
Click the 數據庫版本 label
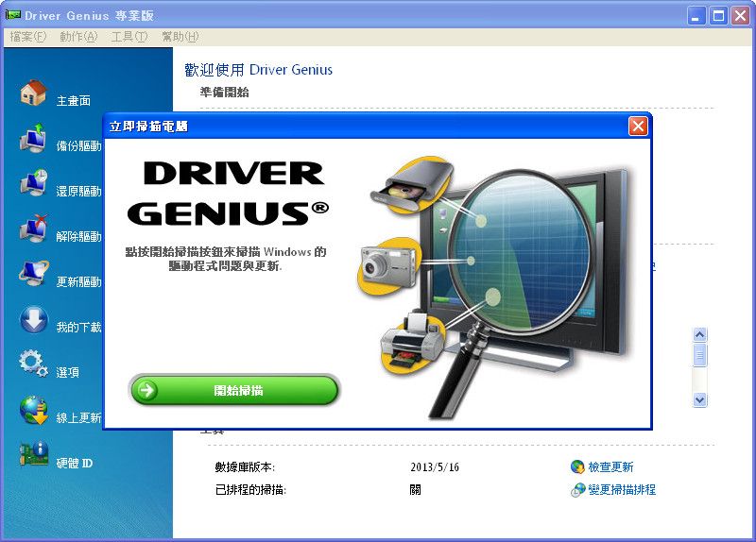point(245,466)
